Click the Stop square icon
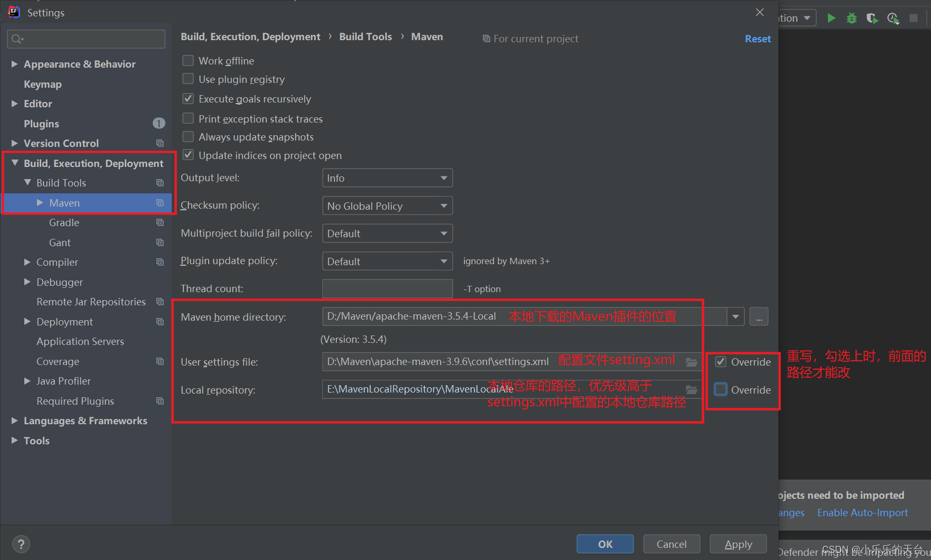Screen dimensions: 931x560 pyautogui.click(x=913, y=18)
